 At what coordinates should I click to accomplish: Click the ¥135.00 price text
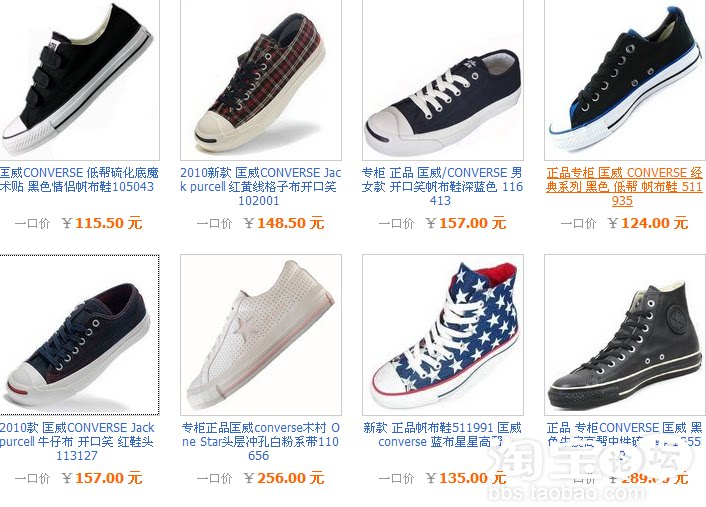click(466, 478)
